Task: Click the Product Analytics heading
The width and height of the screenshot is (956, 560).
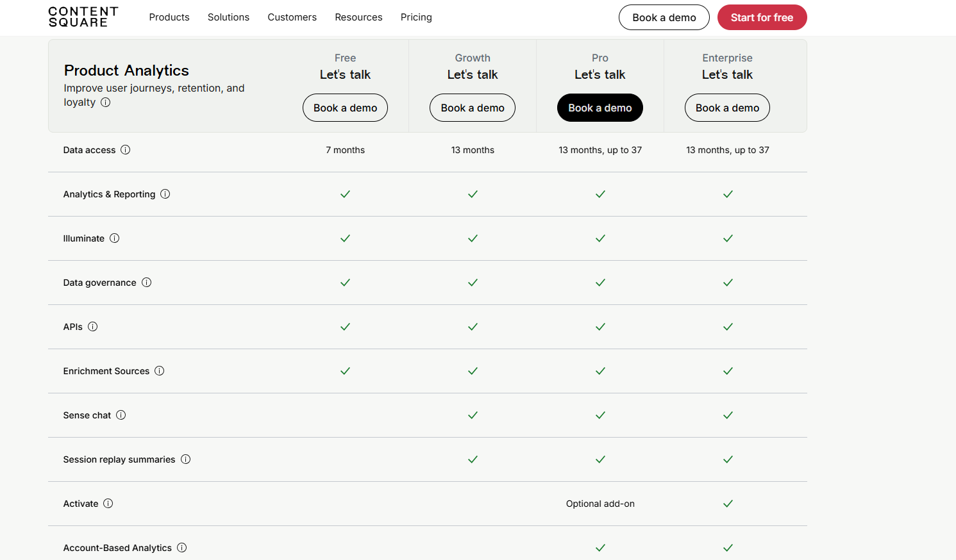Action: click(126, 70)
